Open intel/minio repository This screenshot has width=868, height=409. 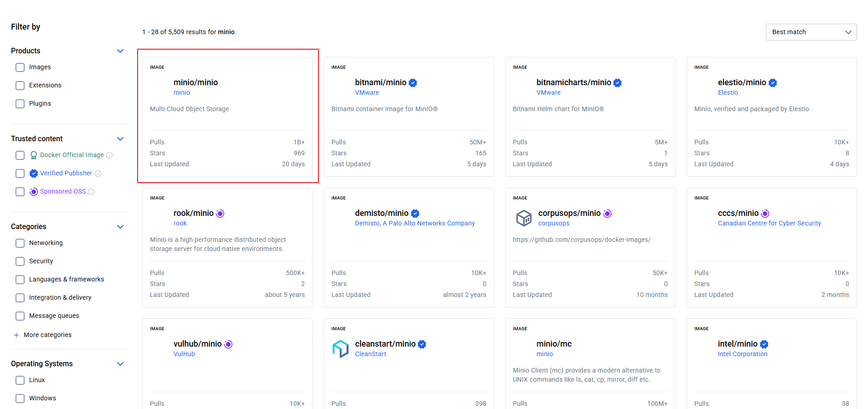pyautogui.click(x=738, y=344)
